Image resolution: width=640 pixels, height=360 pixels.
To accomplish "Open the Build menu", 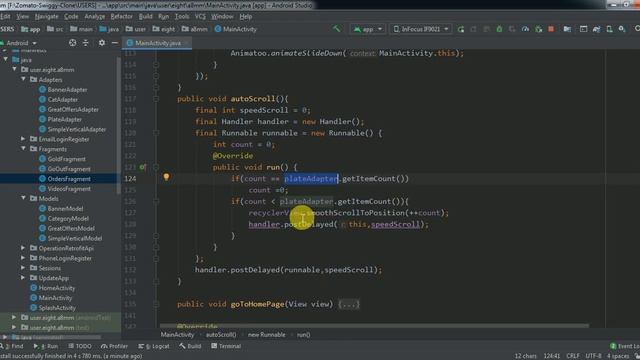I will [145, 16].
